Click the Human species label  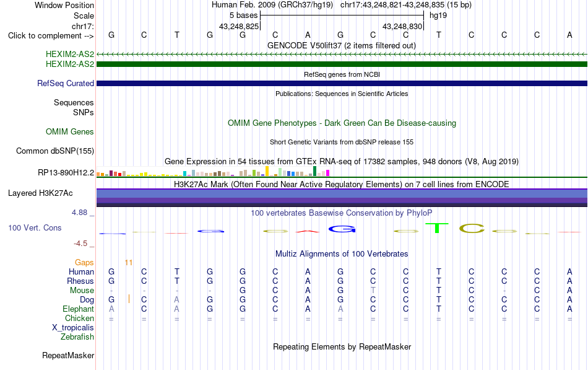pos(81,272)
